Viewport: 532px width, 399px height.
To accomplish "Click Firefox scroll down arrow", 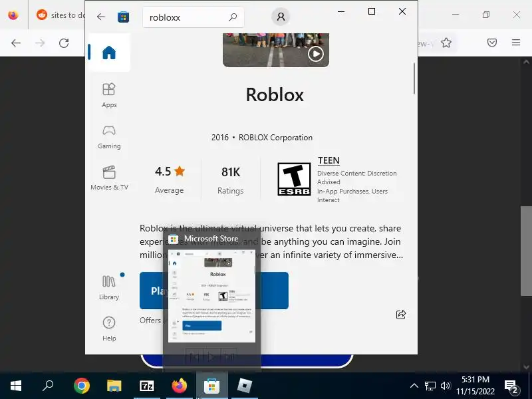I will 526,367.
